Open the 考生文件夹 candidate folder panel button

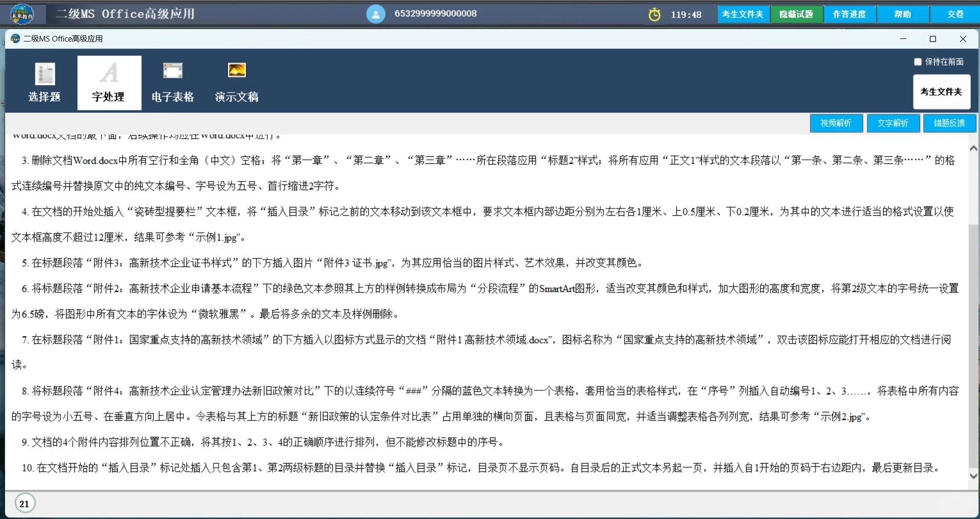(x=941, y=92)
